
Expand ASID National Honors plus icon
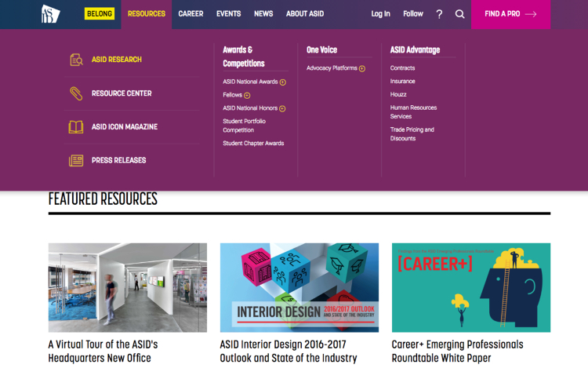pyautogui.click(x=282, y=108)
